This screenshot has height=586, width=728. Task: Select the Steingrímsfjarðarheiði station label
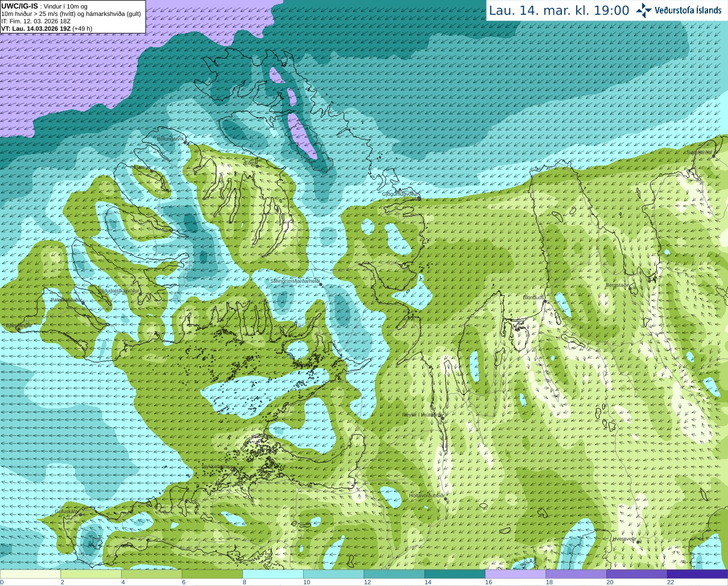point(295,281)
